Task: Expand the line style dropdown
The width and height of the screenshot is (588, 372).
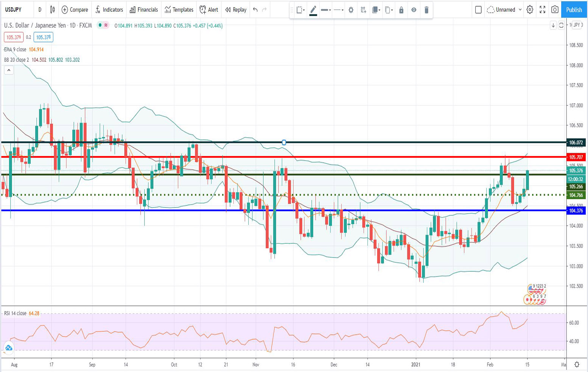Action: click(x=338, y=10)
